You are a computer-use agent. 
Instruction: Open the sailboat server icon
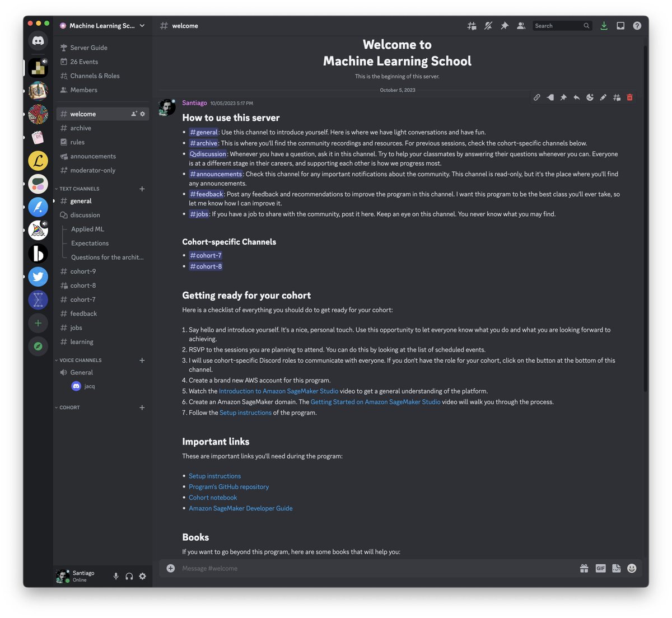point(38,230)
